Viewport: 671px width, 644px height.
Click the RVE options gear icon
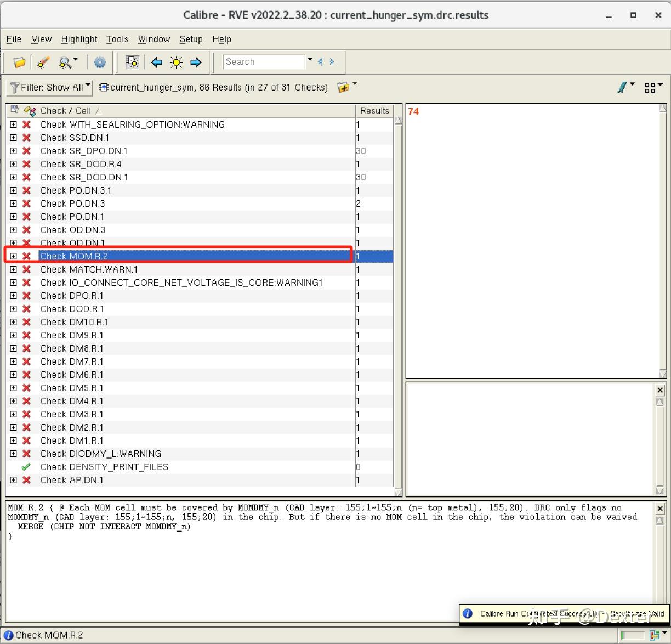pos(100,63)
